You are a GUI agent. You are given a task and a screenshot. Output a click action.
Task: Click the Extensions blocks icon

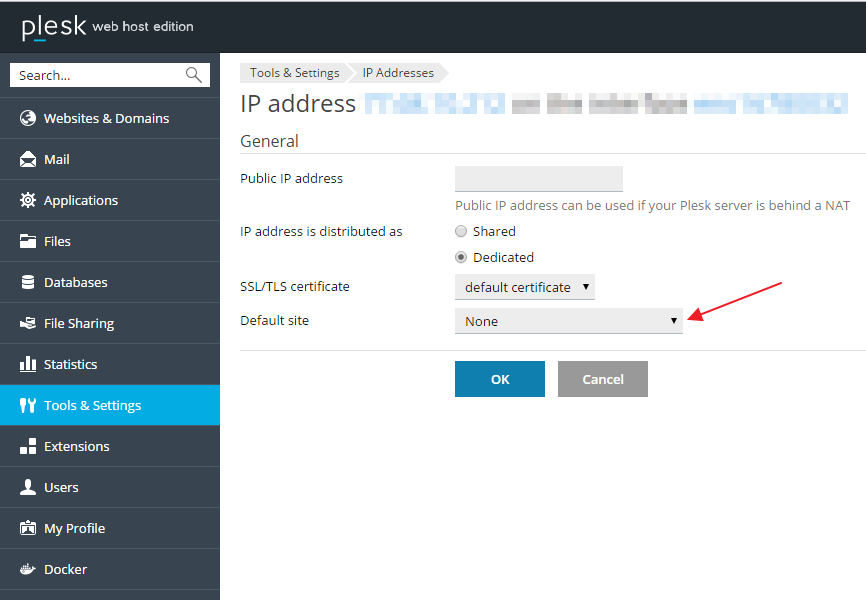(x=28, y=446)
